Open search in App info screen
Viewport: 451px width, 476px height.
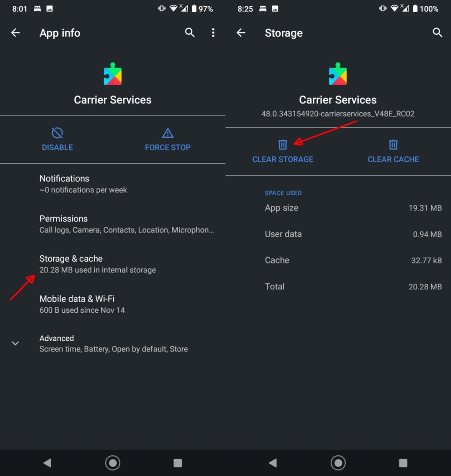189,33
